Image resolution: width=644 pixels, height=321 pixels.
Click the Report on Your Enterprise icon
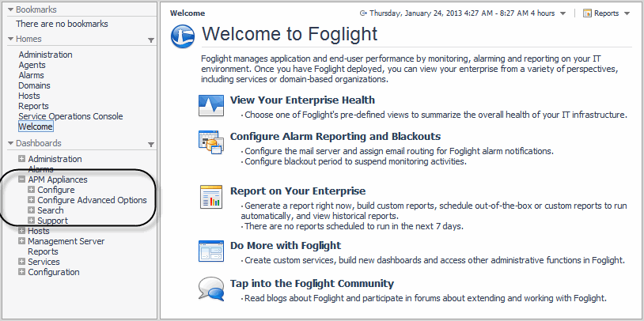click(211, 197)
